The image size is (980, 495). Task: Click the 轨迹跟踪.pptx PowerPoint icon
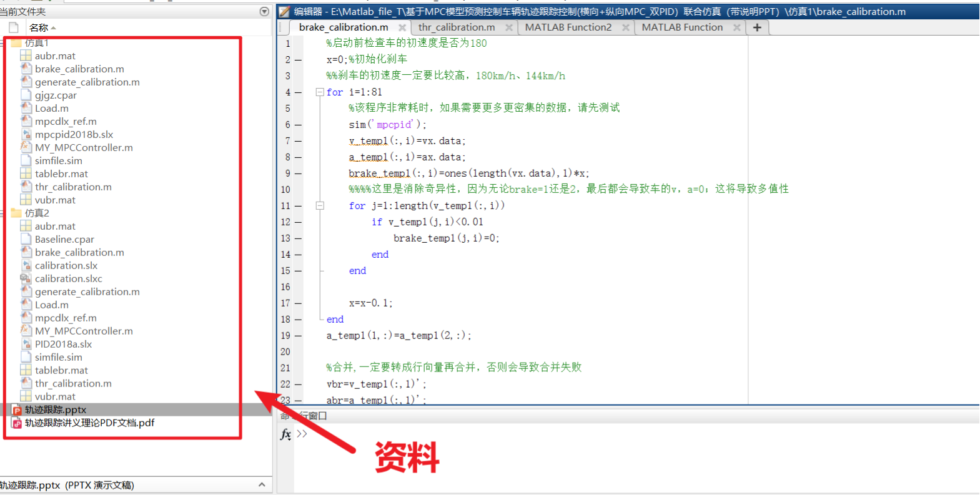17,410
